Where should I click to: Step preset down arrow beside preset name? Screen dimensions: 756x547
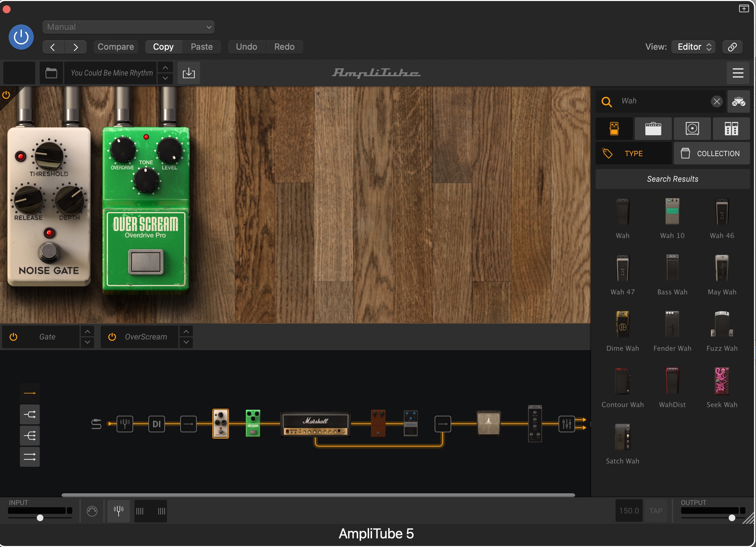[165, 78]
